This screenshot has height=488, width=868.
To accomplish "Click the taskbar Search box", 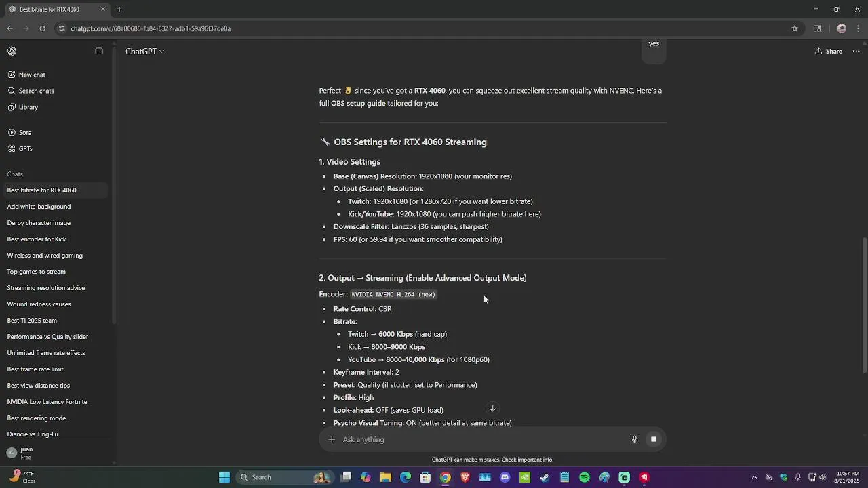I will 283,477.
